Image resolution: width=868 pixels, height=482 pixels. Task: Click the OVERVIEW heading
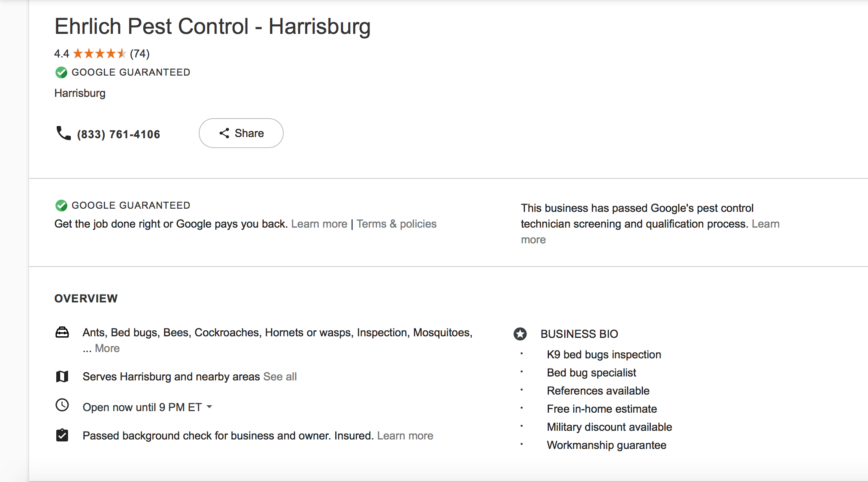[86, 298]
